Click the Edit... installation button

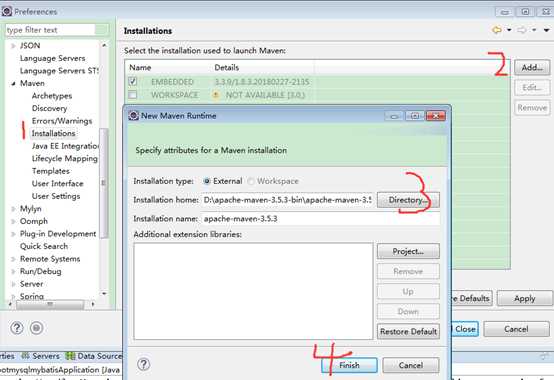[532, 87]
